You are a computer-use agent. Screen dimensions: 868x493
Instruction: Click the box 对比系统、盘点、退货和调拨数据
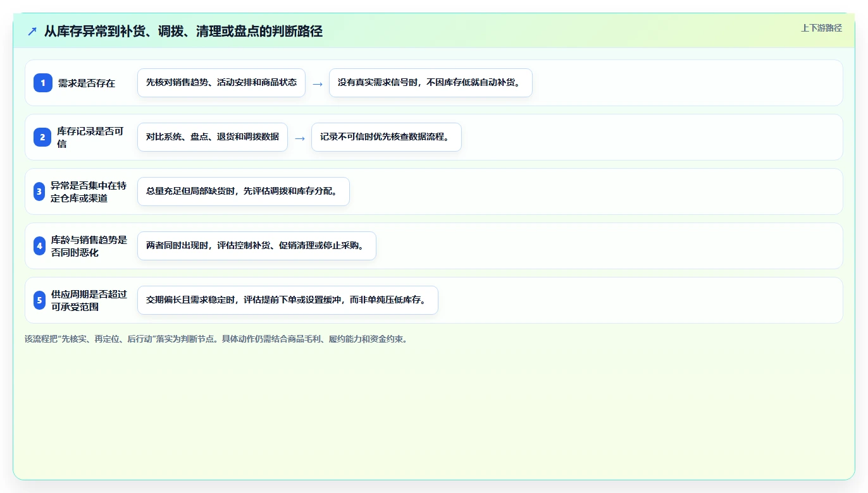(x=213, y=137)
